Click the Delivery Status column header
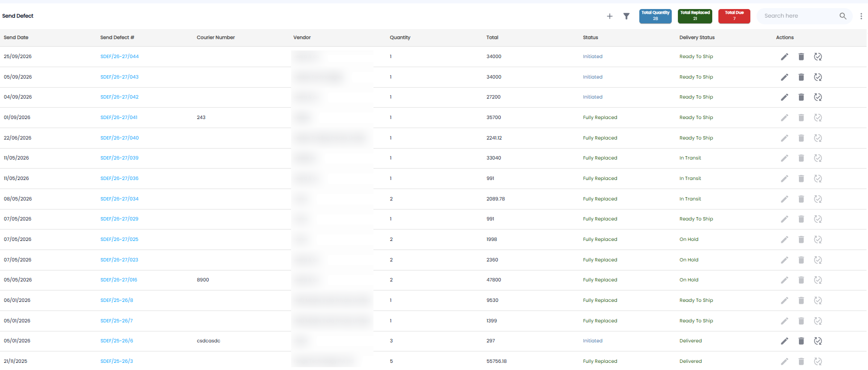 (x=697, y=38)
